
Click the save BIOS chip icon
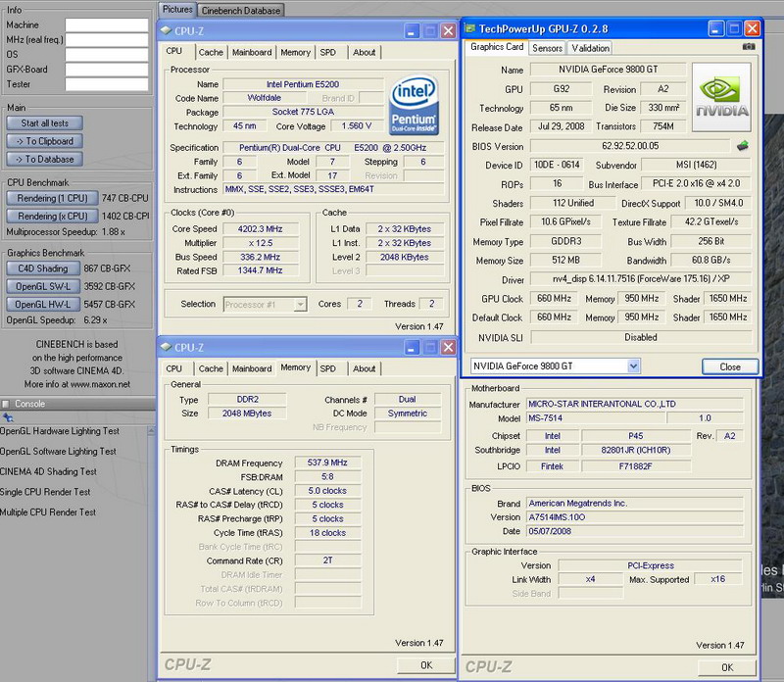[x=744, y=146]
